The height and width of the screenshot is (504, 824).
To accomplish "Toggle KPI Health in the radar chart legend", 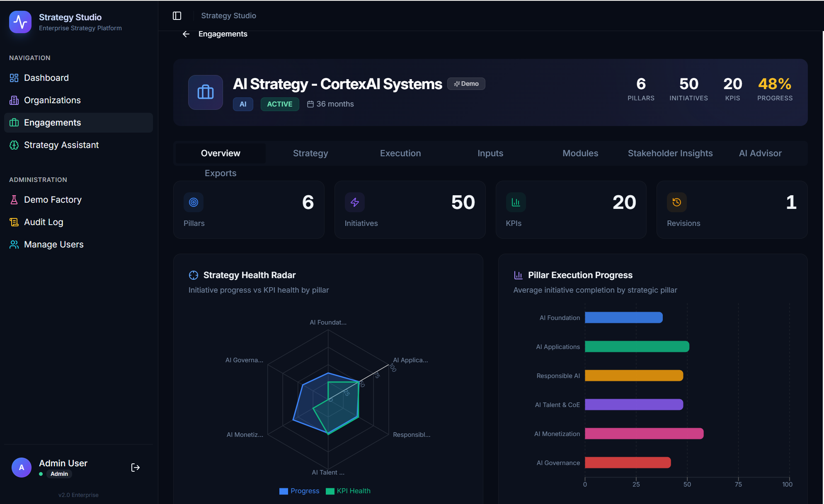I will tap(348, 491).
